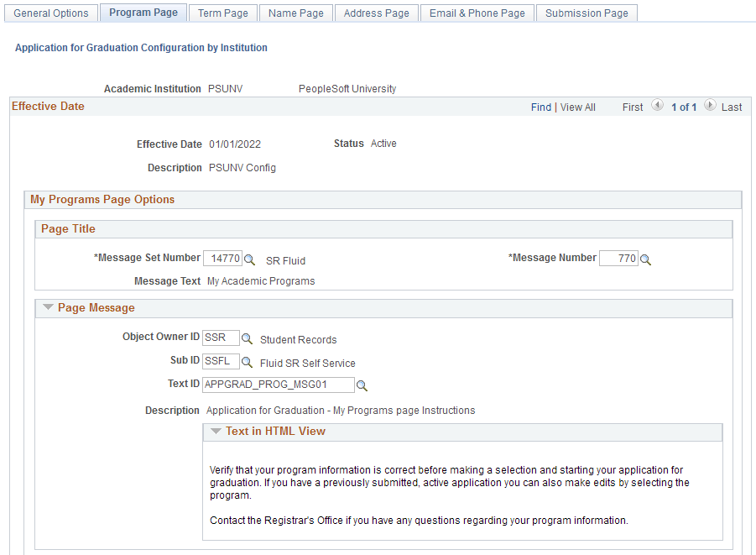Click 'Student Records' owner description

click(x=299, y=340)
